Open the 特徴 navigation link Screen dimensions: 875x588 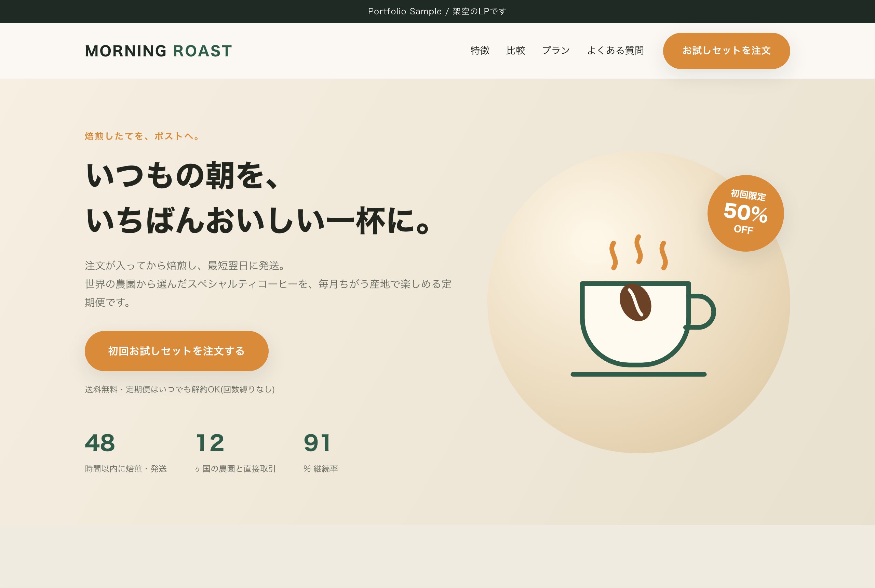click(x=480, y=51)
